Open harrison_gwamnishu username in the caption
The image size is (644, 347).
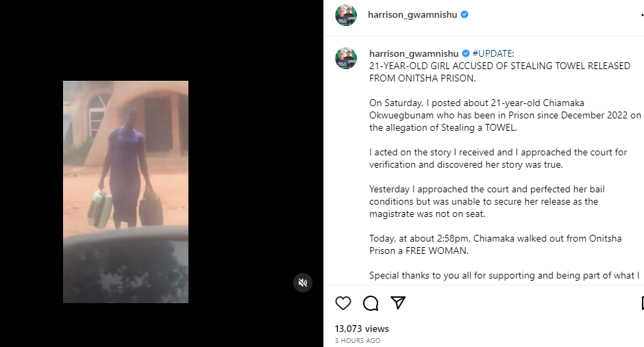pyautogui.click(x=414, y=54)
